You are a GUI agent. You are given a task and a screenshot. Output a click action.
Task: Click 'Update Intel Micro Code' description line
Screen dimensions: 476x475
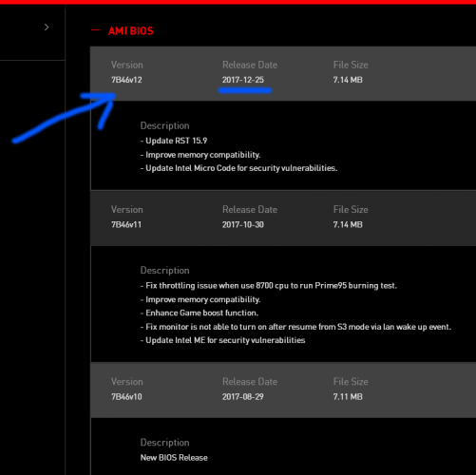pyautogui.click(x=238, y=168)
